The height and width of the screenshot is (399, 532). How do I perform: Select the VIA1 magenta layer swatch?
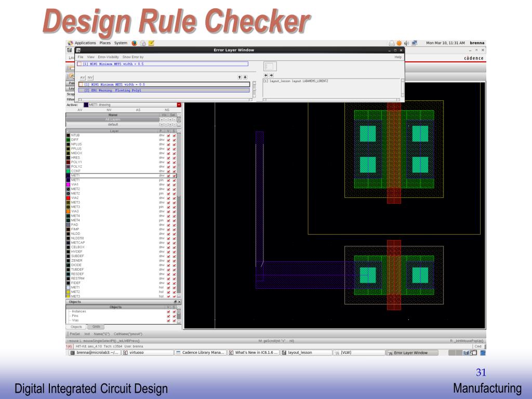point(68,184)
